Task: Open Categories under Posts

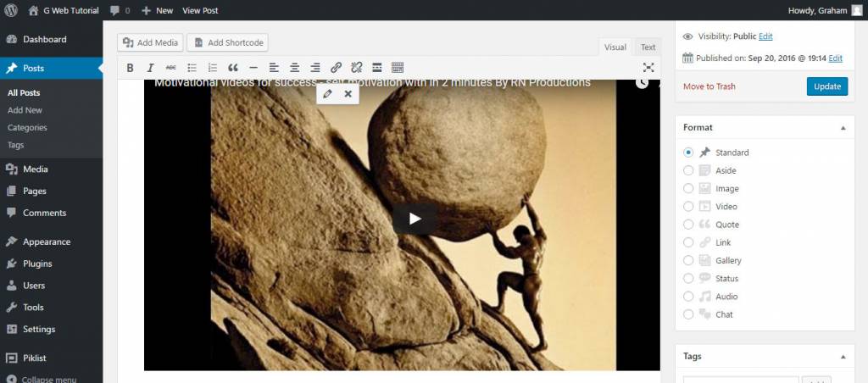Action: tap(27, 127)
